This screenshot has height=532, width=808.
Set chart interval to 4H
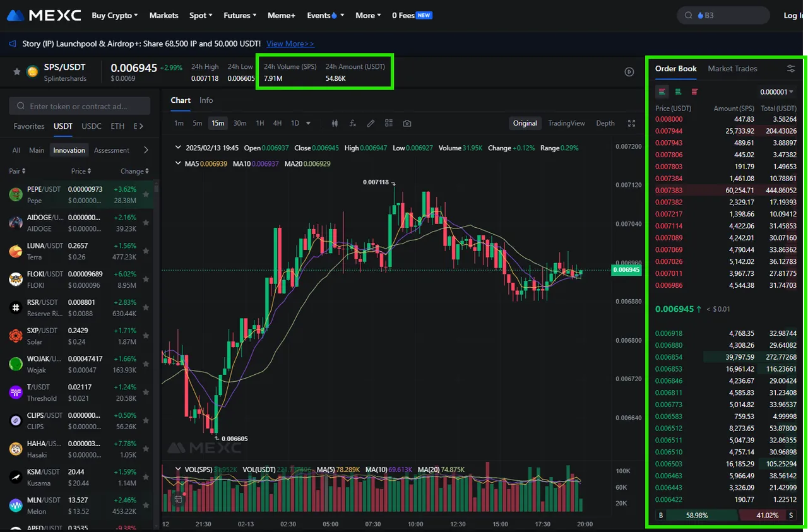[277, 123]
